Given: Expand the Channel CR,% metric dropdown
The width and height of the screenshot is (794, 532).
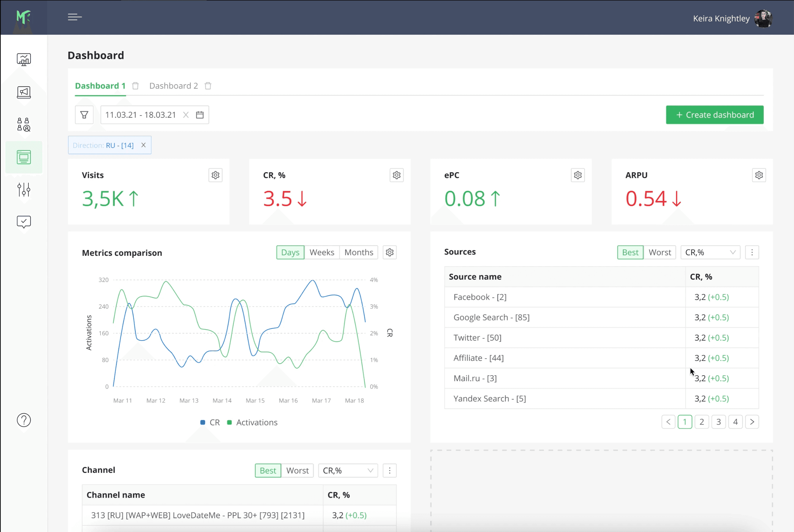Looking at the screenshot, I should click(x=348, y=471).
